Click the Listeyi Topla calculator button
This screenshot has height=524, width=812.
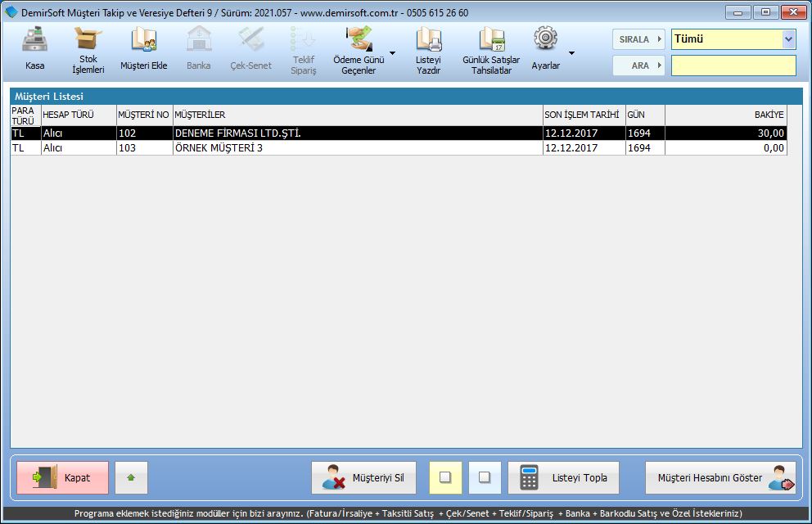point(563,477)
